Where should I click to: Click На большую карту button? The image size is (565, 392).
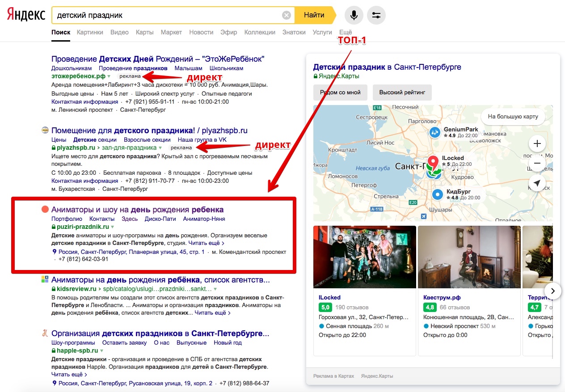click(513, 117)
